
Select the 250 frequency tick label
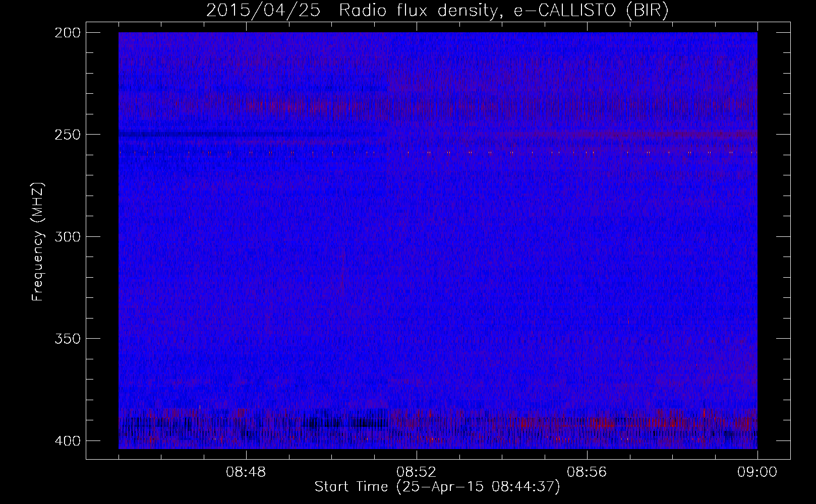pyautogui.click(x=67, y=135)
